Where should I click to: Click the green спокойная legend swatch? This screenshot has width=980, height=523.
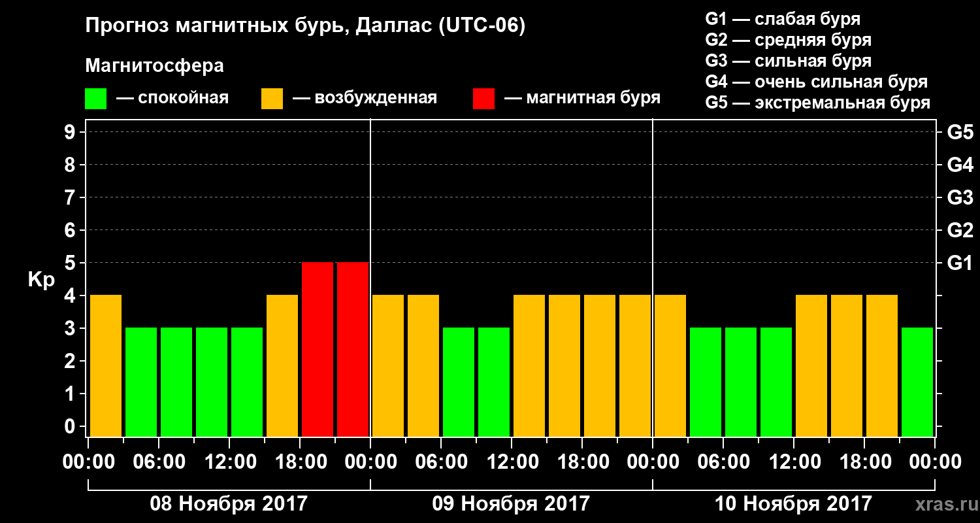[x=95, y=99]
